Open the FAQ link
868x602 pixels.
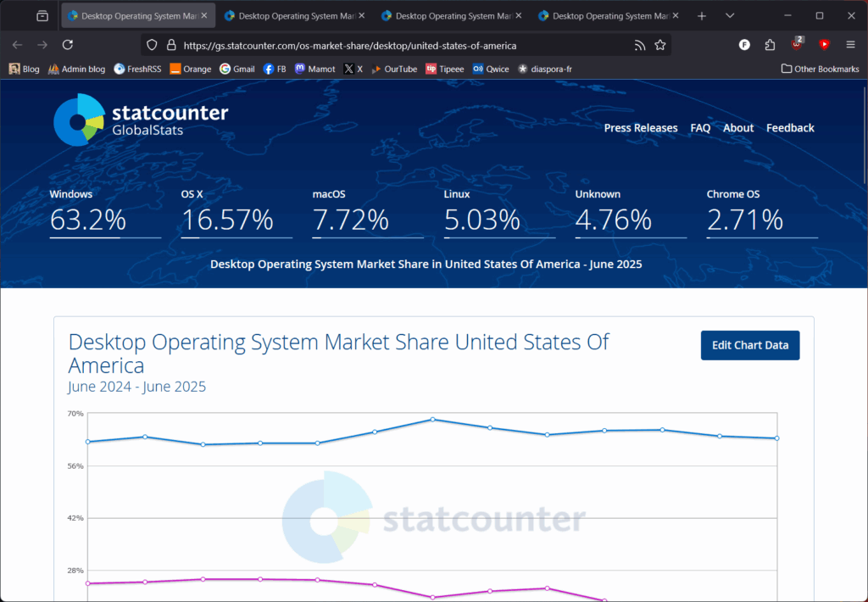pos(700,128)
